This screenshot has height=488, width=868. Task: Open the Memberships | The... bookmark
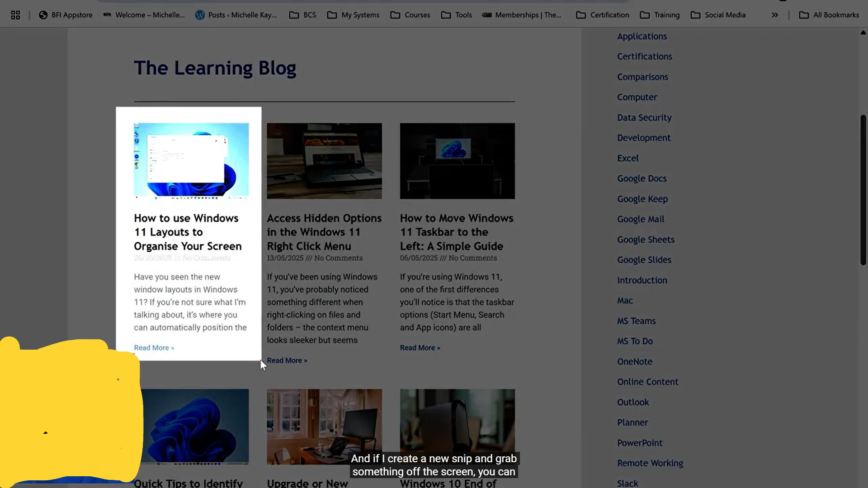[x=522, y=15]
